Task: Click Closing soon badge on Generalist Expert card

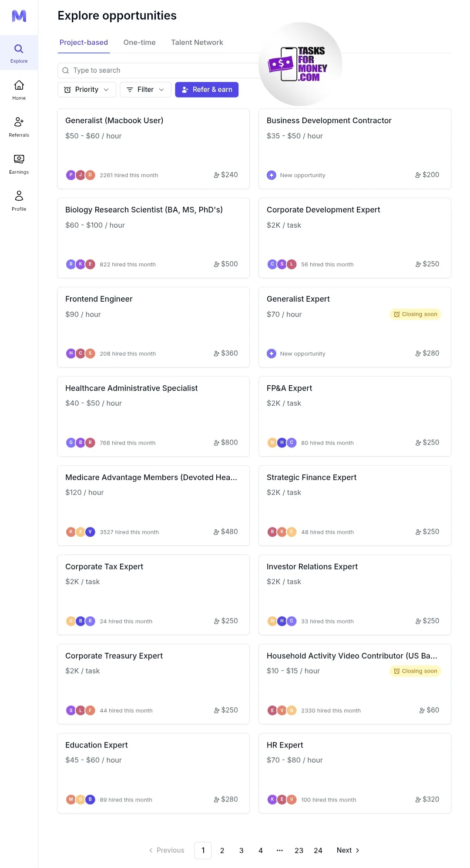Action: coord(415,314)
